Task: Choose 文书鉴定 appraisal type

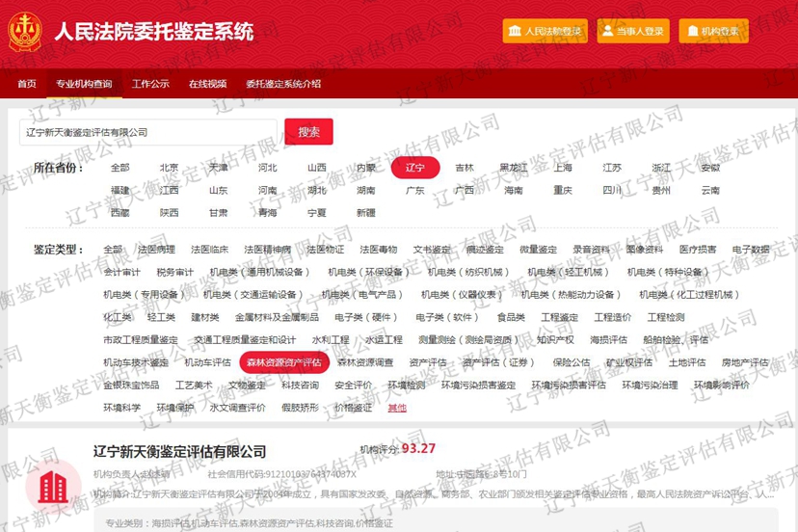Action: pyautogui.click(x=432, y=250)
